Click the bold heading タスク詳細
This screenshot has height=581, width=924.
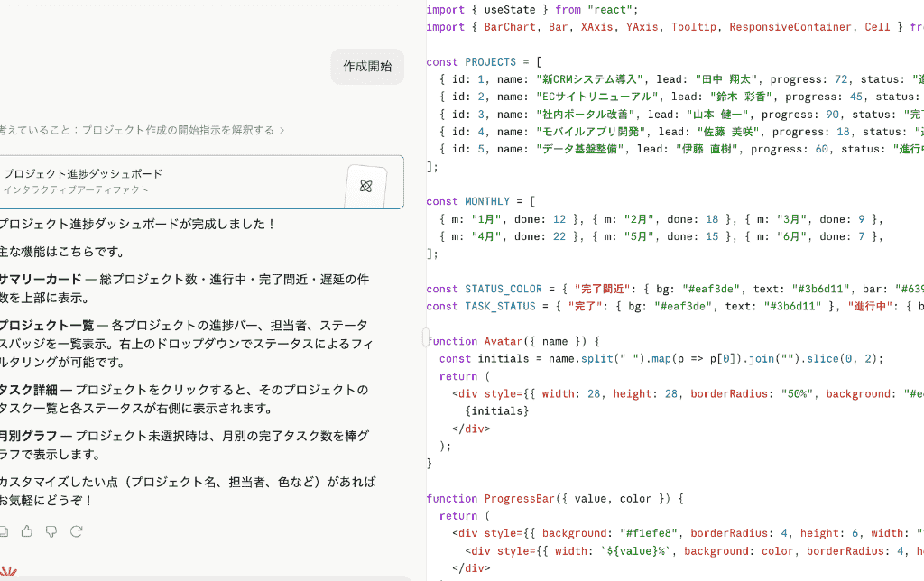(28, 390)
